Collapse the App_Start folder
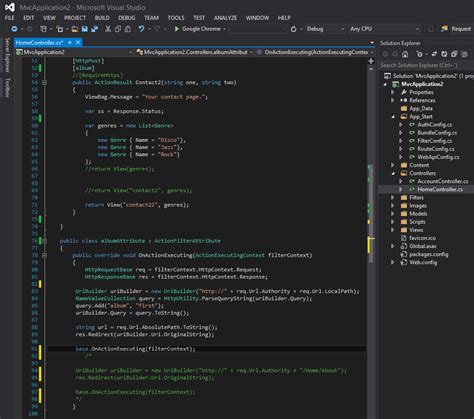Viewport: 474px width, 419px height. pyautogui.click(x=393, y=117)
